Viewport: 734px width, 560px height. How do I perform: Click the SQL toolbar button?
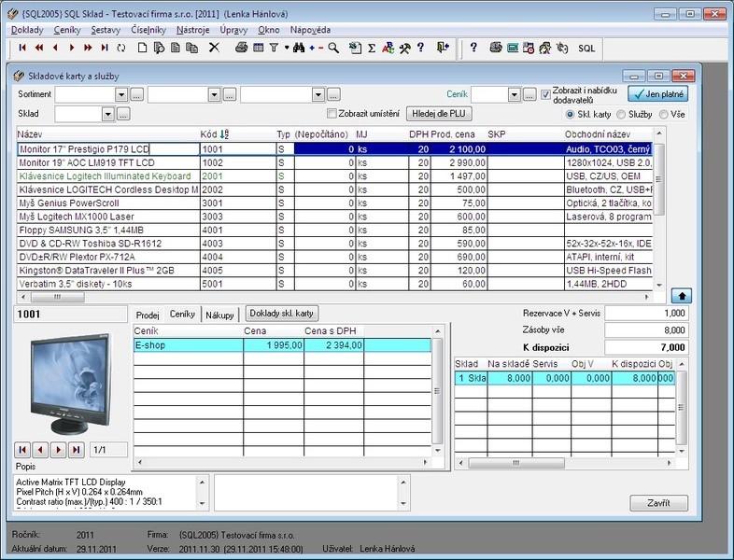pyautogui.click(x=586, y=47)
